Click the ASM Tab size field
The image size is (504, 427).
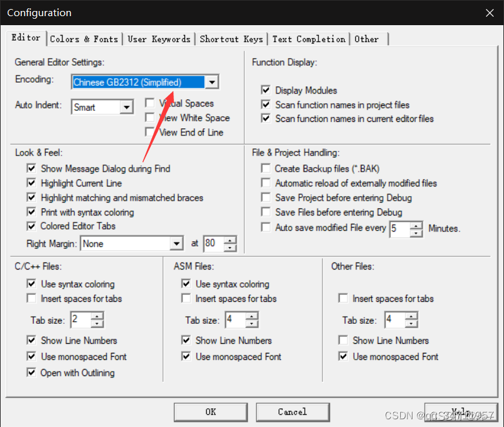click(x=236, y=319)
